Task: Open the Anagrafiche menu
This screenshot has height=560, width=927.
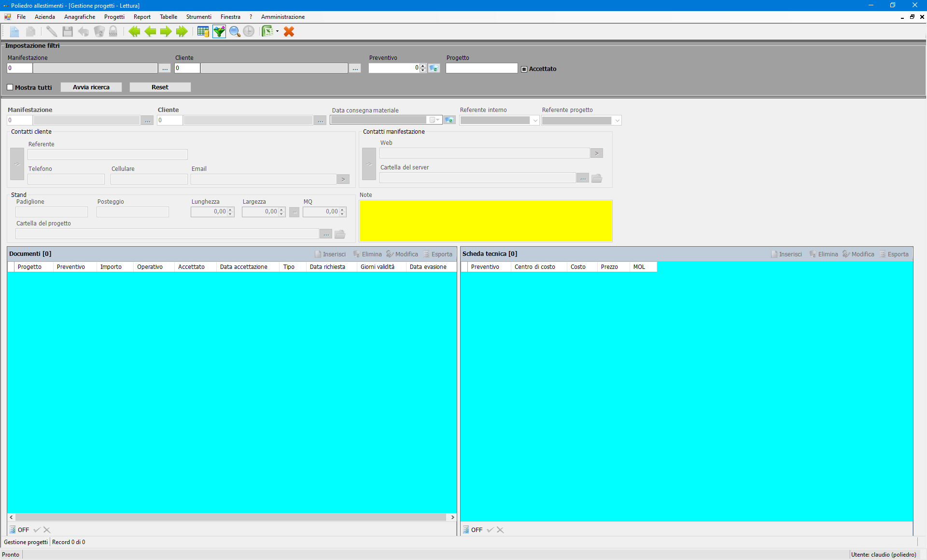Action: 80,17
